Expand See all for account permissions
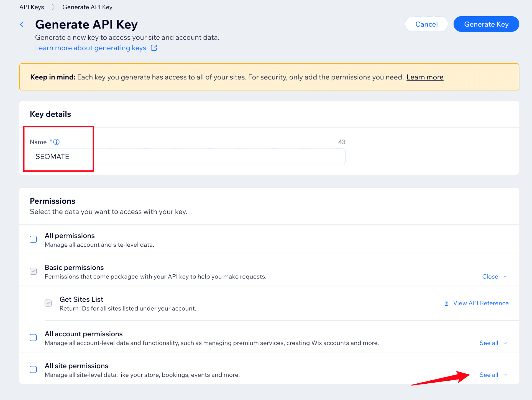 [489, 343]
